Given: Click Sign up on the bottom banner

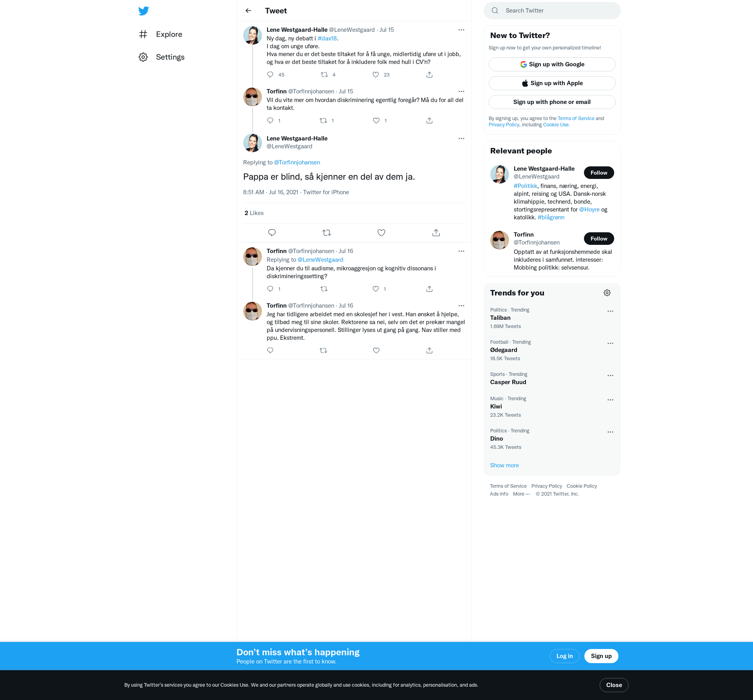Looking at the screenshot, I should tap(601, 656).
